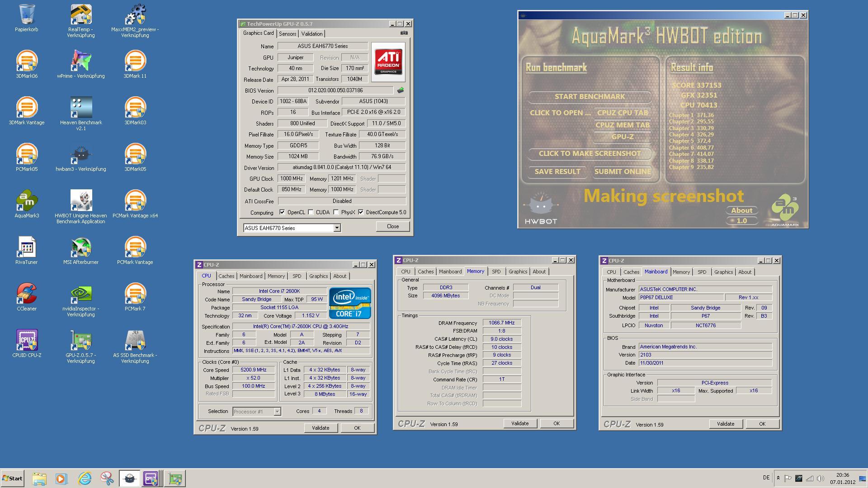868x488 pixels.
Task: Click motherboard model P8P67 DELUXE field
Action: [x=681, y=297]
